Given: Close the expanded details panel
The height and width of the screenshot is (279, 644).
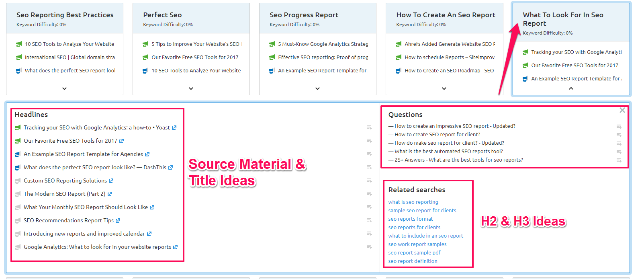Looking at the screenshot, I should (622, 110).
